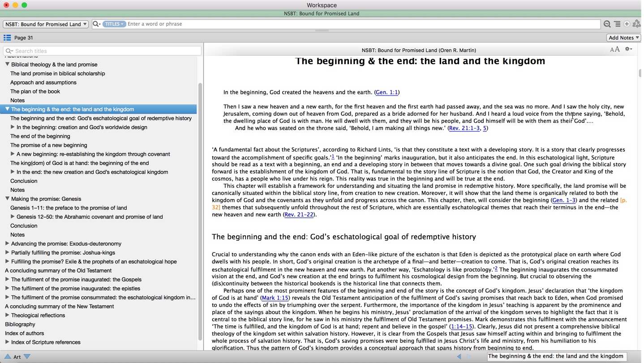Open the Rev. 21-22 link

point(299,215)
